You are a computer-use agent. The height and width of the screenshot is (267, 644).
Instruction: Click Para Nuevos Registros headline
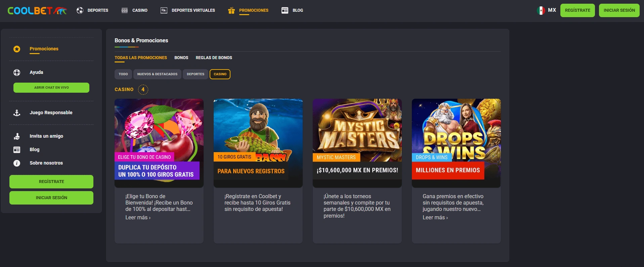pos(251,171)
